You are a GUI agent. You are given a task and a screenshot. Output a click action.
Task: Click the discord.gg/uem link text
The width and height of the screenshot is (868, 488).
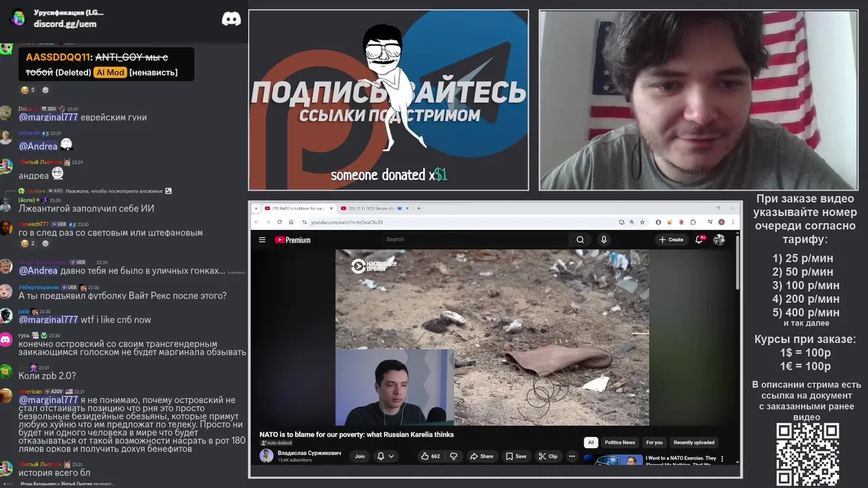coord(65,24)
